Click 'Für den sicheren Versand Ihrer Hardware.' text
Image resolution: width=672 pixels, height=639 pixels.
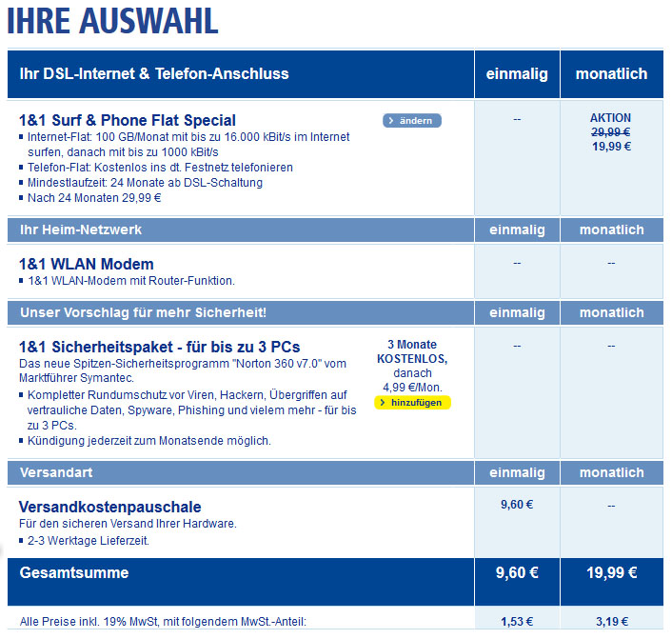128,524
